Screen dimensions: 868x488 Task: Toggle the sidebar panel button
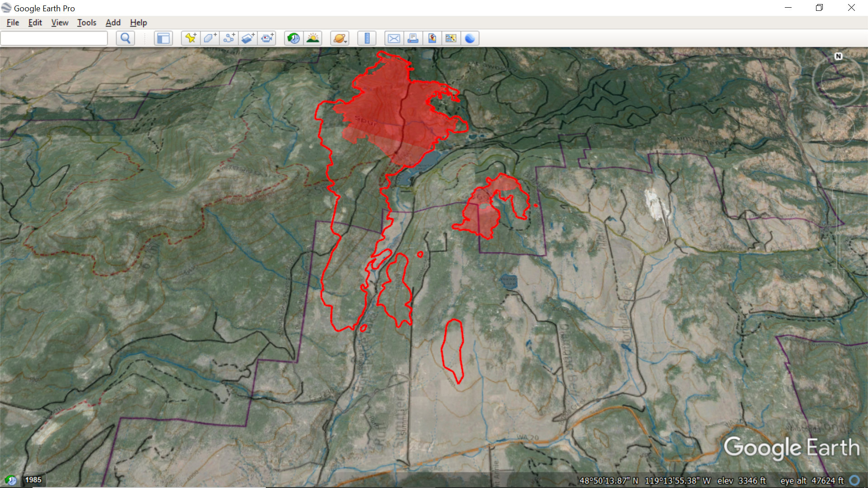point(163,38)
